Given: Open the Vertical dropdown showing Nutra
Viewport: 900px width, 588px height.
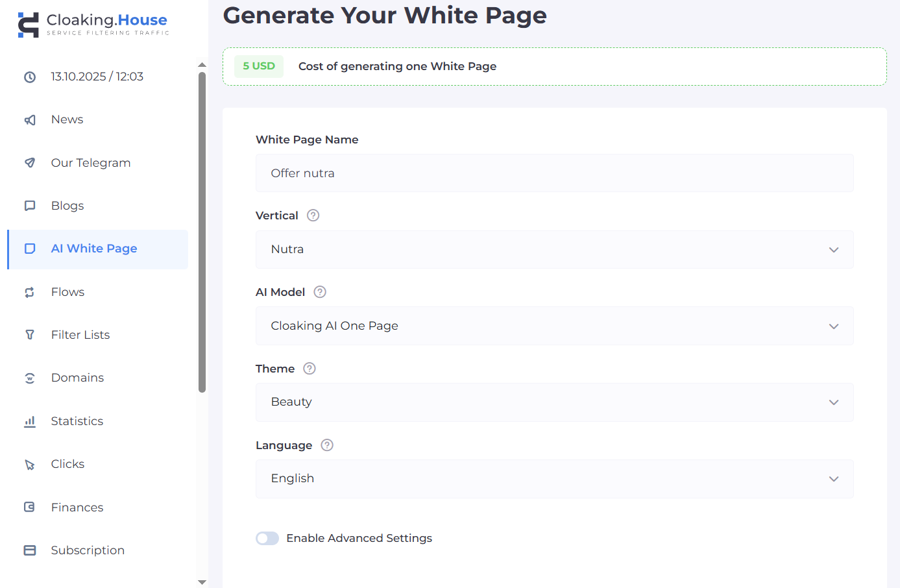Looking at the screenshot, I should [554, 250].
